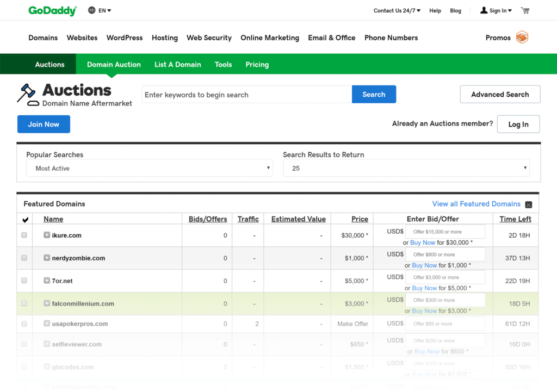
Task: Click the falconmillenium.com offer input field
Action: [445, 300]
